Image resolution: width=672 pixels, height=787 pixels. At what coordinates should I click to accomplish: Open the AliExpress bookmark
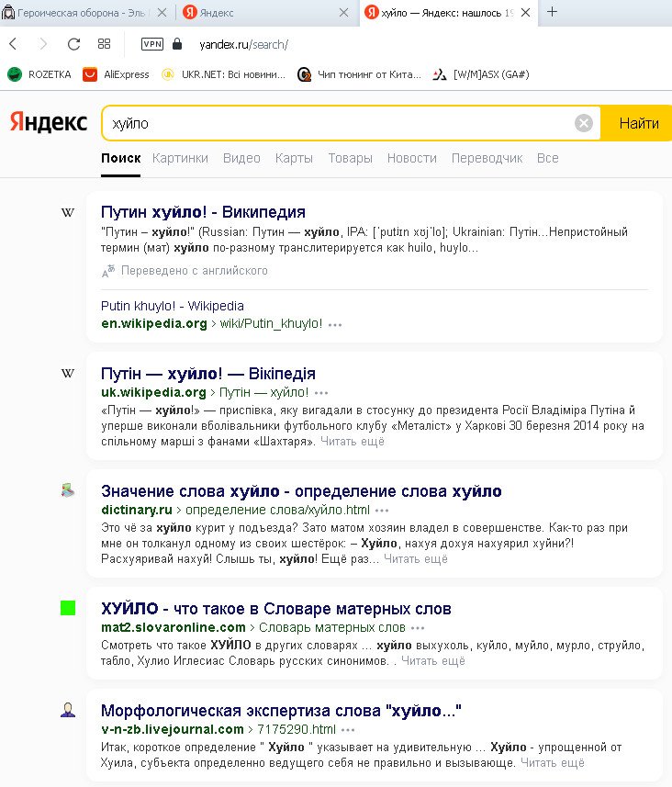tap(116, 74)
